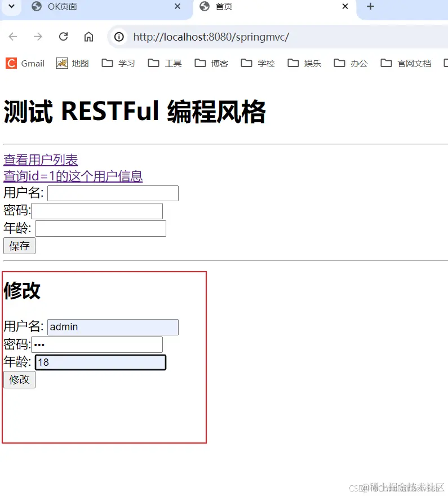Select the 测试 RESTFul 编程风格 heading text

tap(135, 112)
